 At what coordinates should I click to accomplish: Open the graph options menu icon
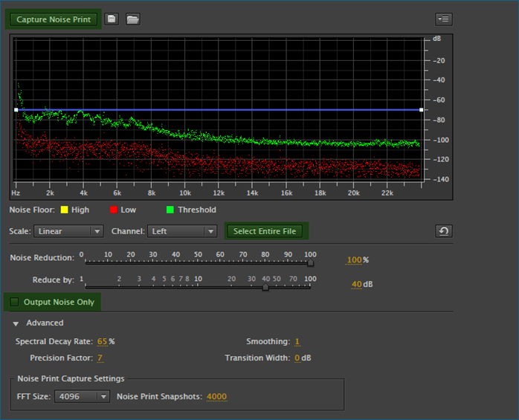click(x=444, y=19)
